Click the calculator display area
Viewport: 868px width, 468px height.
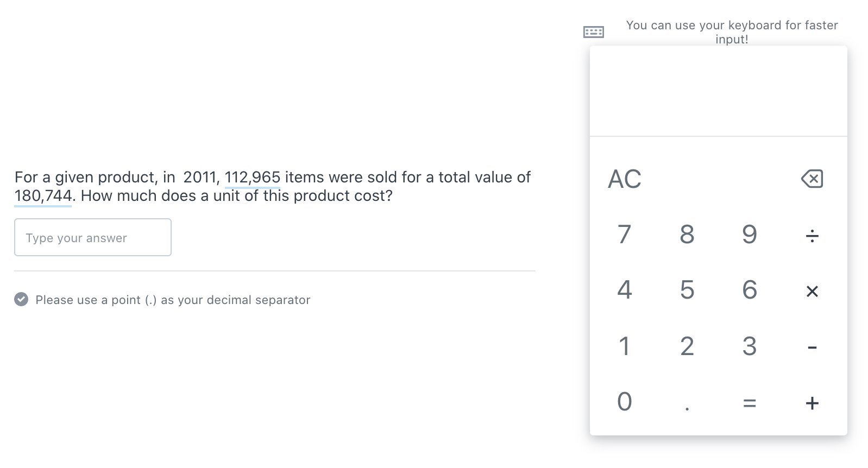[718, 91]
